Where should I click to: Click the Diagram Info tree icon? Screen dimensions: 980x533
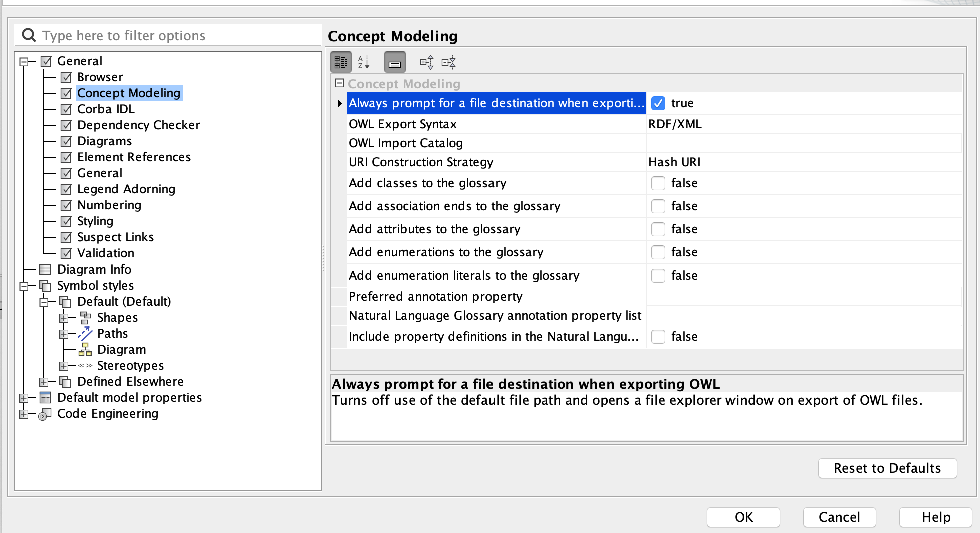coord(45,270)
